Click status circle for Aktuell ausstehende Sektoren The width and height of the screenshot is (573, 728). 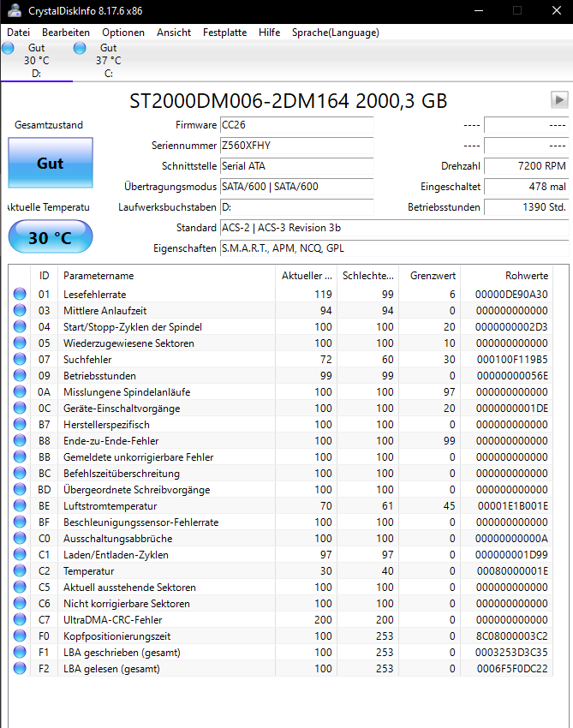tap(20, 587)
